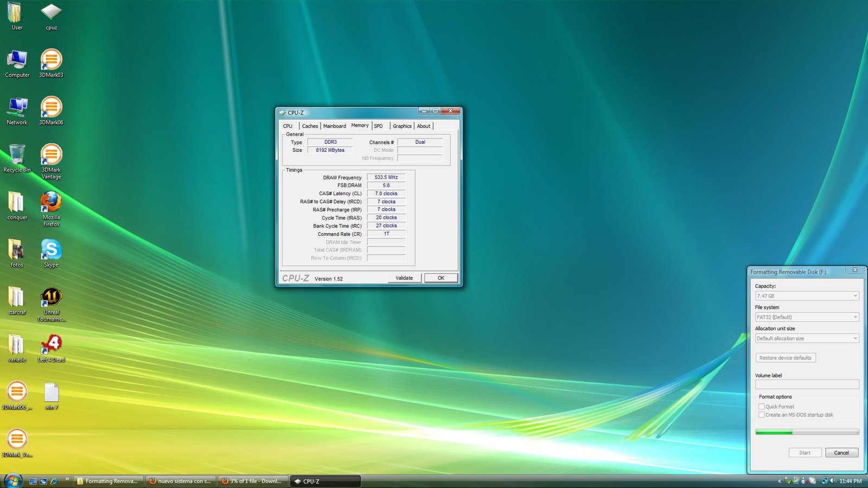
Task: Switch to Formatting Removable taskbar button
Action: pyautogui.click(x=108, y=481)
